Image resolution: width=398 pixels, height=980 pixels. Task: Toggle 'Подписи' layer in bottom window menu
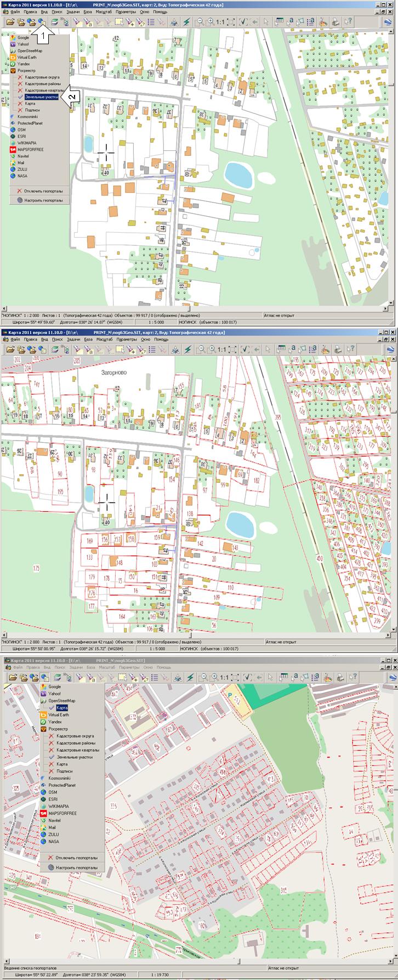(64, 771)
